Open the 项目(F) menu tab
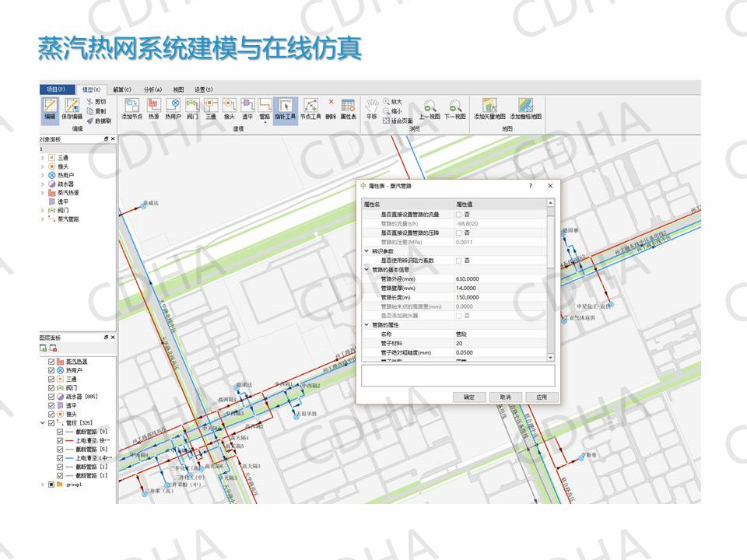Image resolution: width=747 pixels, height=560 pixels. pyautogui.click(x=57, y=89)
